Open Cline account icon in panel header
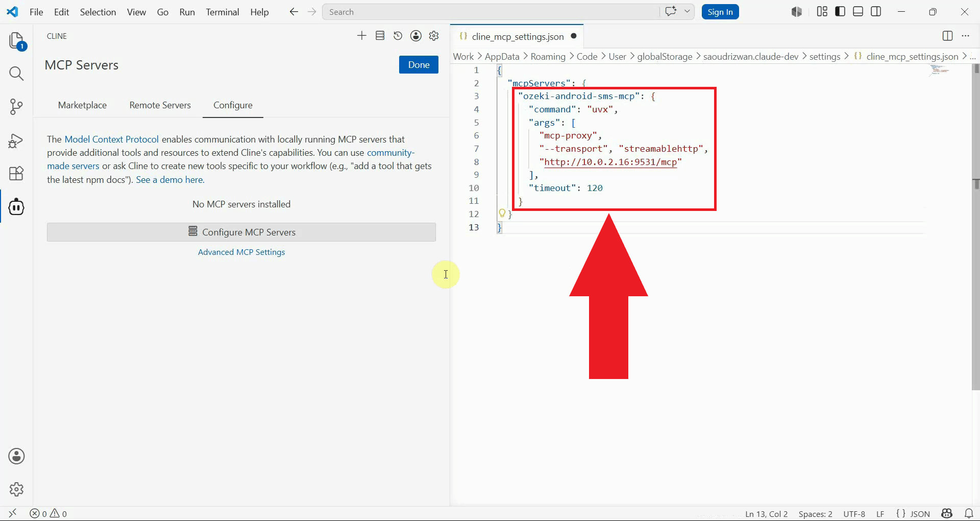This screenshot has width=980, height=521. [416, 36]
